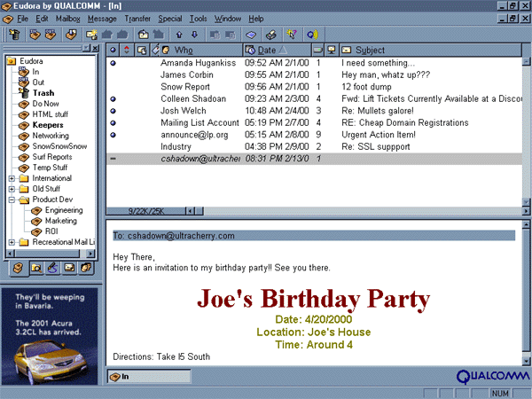Select the Marketing mailbox
Image resolution: width=532 pixels, height=399 pixels.
[x=61, y=221]
